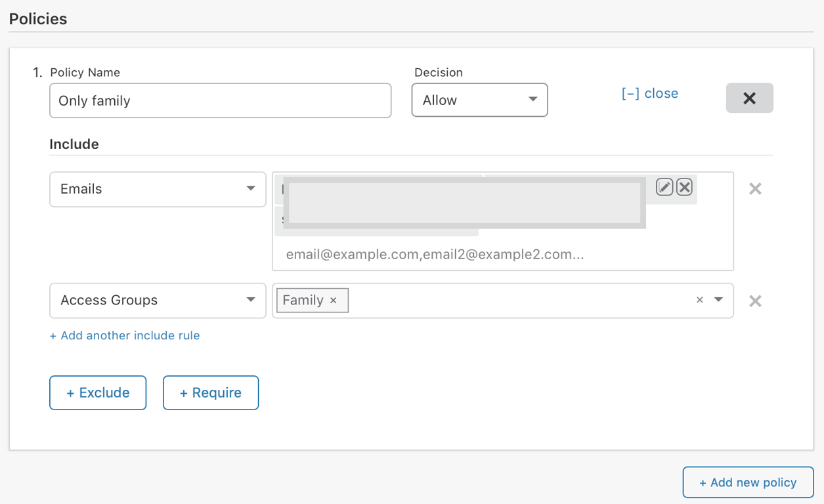This screenshot has width=824, height=504.
Task: Add a Require rule
Action: tap(211, 392)
